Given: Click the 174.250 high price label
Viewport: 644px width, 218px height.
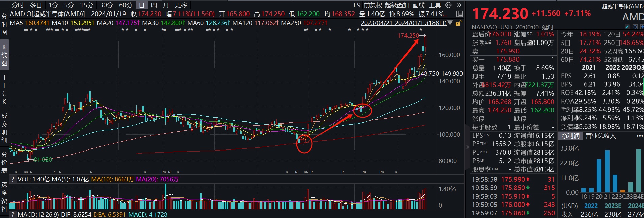Looking at the screenshot, I should coord(408,35).
